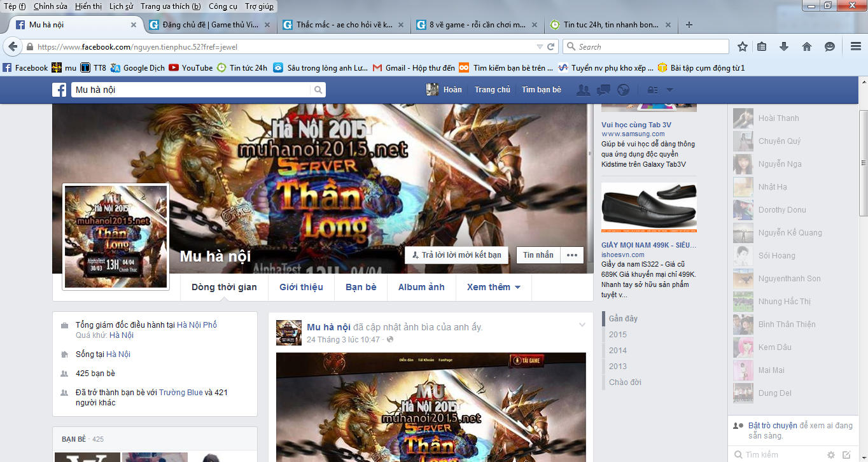Screen dimensions: 868x462
Task: Open 'Tìm bạn bè' in Facebook header
Action: click(542, 90)
